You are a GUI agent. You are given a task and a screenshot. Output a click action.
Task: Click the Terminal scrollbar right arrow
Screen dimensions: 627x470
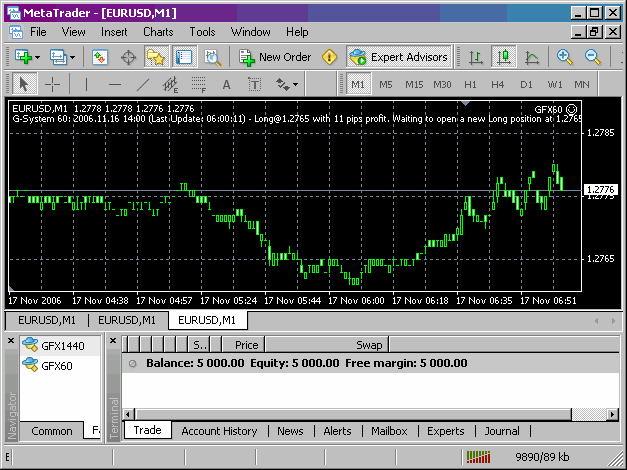pos(612,414)
